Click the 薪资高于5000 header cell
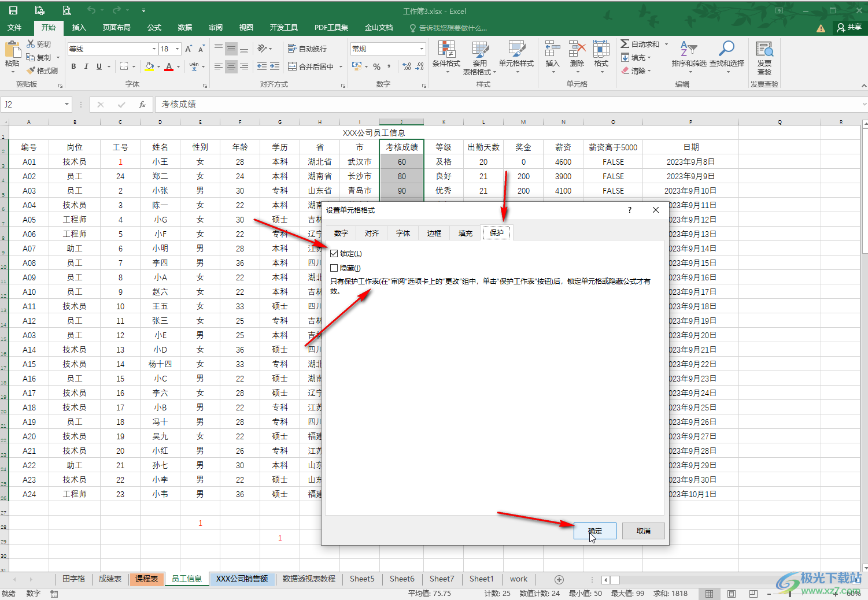 tap(613, 147)
